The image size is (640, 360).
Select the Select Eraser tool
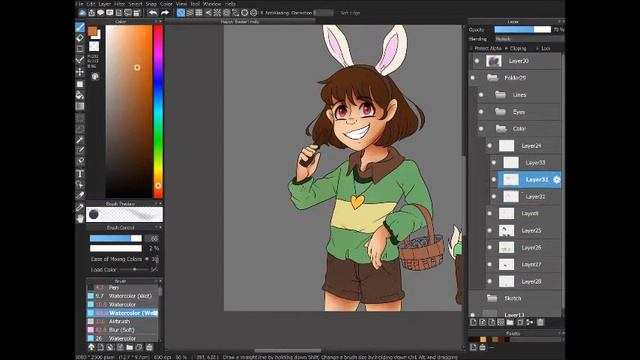80,161
